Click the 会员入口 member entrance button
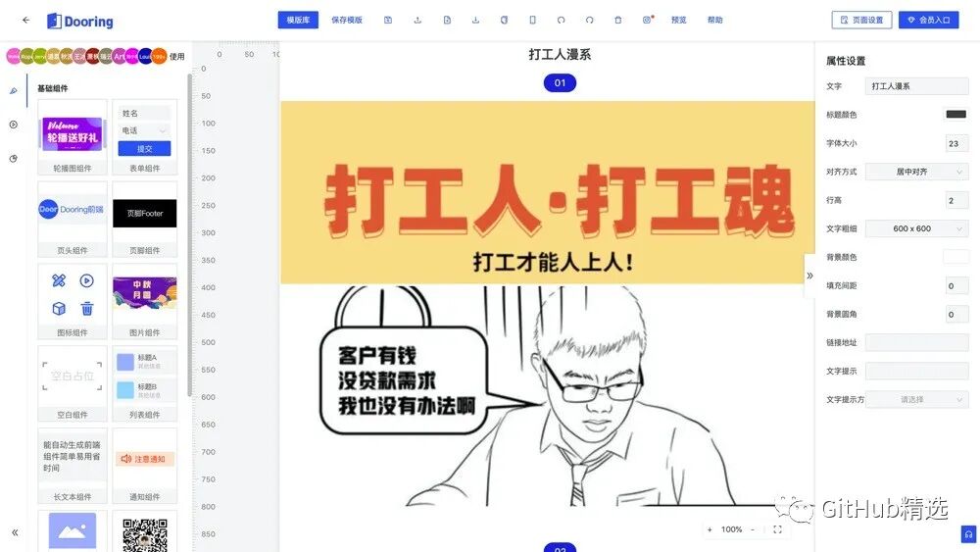The height and width of the screenshot is (552, 980). tap(929, 20)
